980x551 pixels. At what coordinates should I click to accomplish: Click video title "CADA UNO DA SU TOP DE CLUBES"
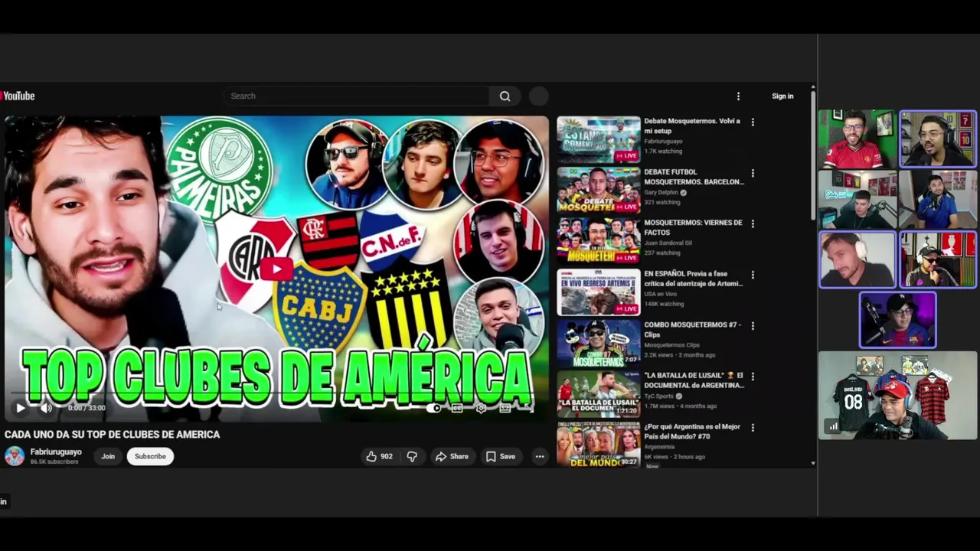click(x=112, y=434)
